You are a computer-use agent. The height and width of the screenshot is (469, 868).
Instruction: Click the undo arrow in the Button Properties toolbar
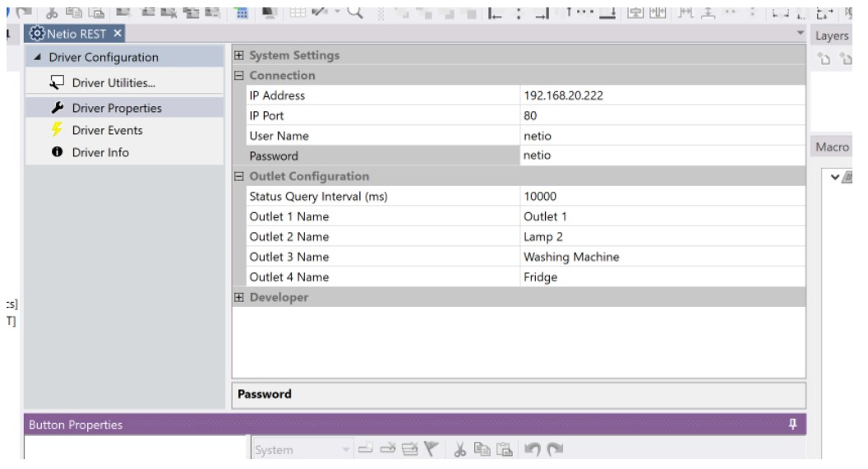coord(533,449)
